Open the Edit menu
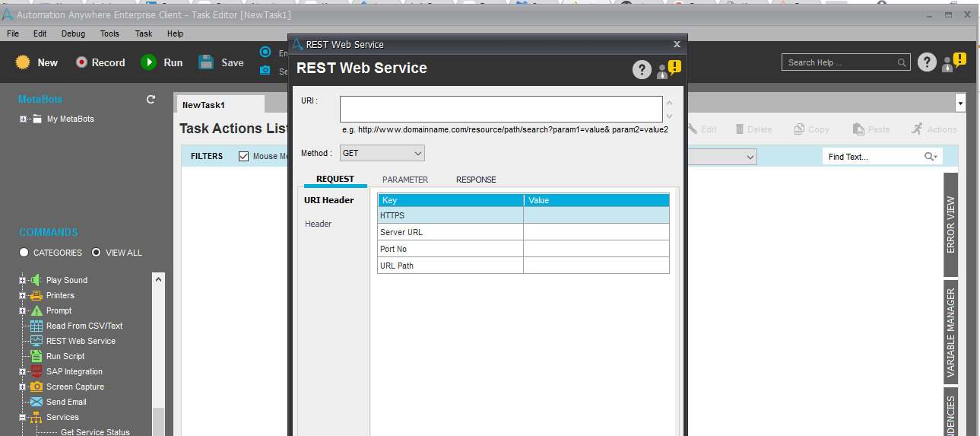Screen dimensions: 980x436 pyautogui.click(x=40, y=33)
